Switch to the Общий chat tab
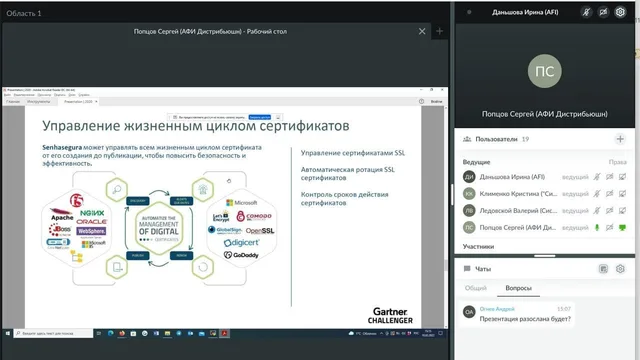 [x=476, y=288]
